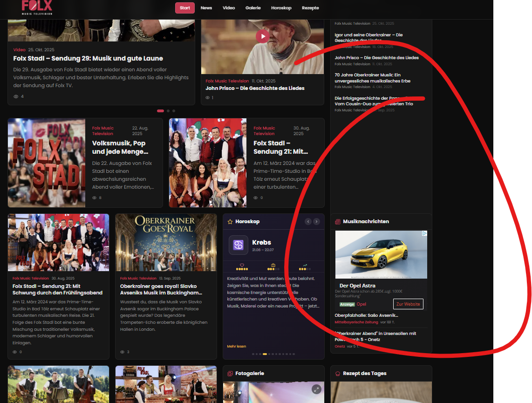
Task: Open Oberkrainer goes royal! Slavko Avseniks article
Action: pyautogui.click(x=161, y=289)
